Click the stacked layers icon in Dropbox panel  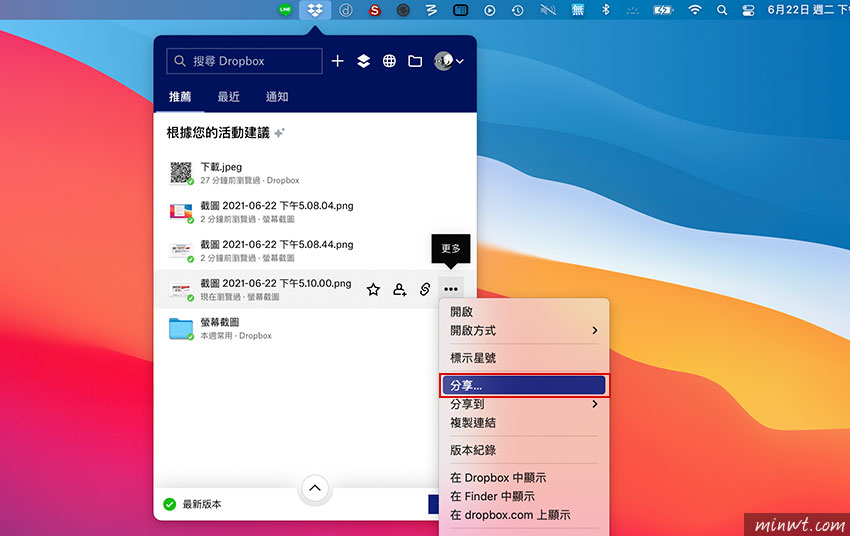pyautogui.click(x=363, y=61)
